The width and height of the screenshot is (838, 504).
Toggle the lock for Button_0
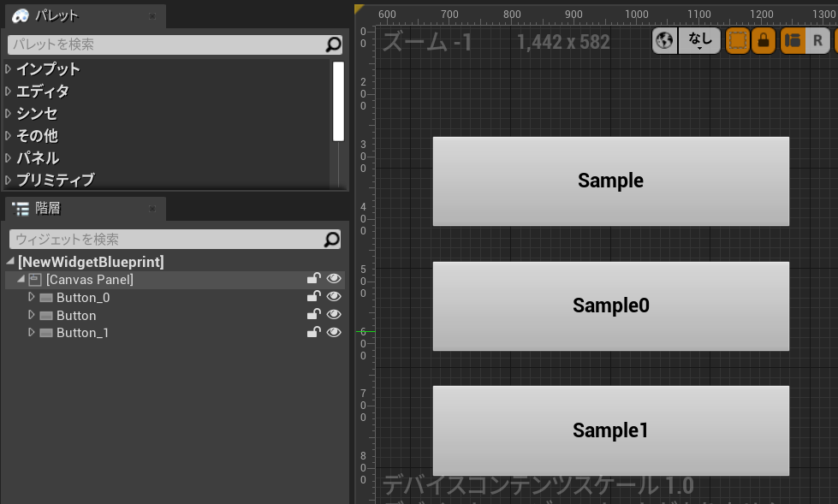[x=314, y=296]
